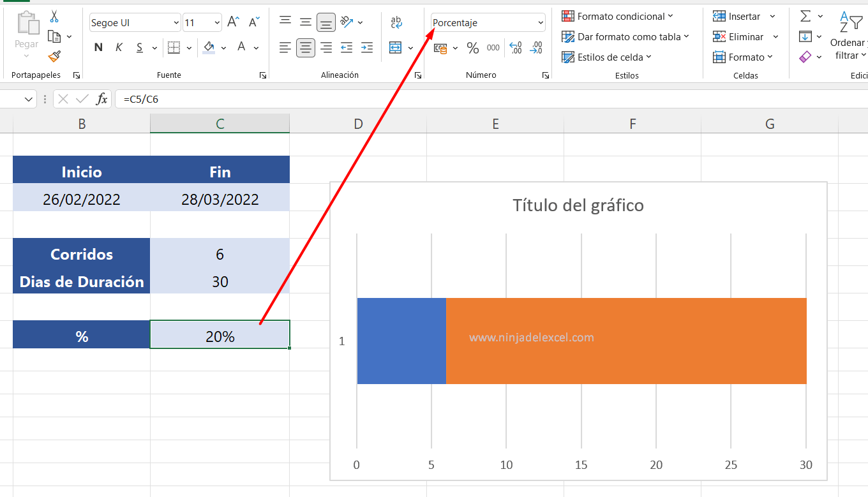Click the Clear eraser icon
Screen dimensions: 868x497
[x=805, y=57]
